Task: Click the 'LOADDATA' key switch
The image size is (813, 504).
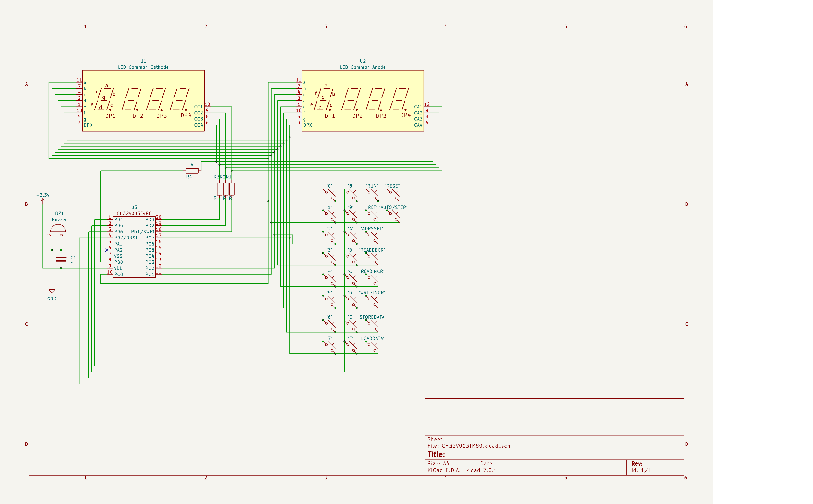Action: (x=372, y=347)
